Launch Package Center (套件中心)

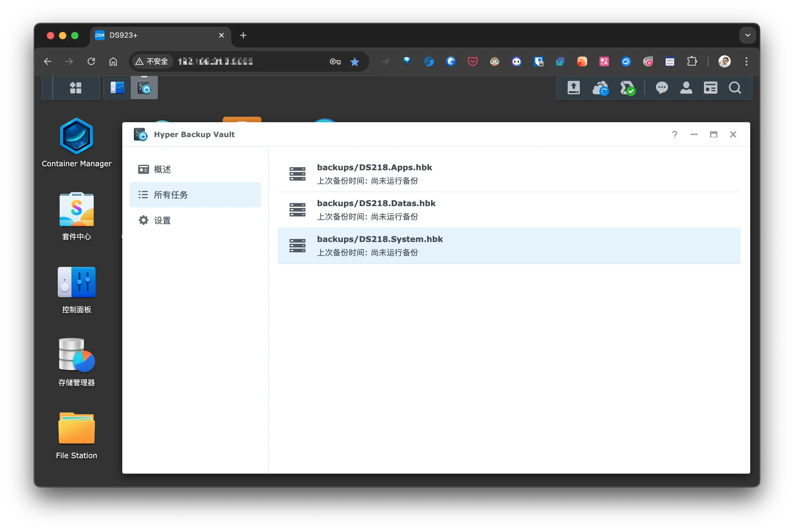[x=76, y=210]
